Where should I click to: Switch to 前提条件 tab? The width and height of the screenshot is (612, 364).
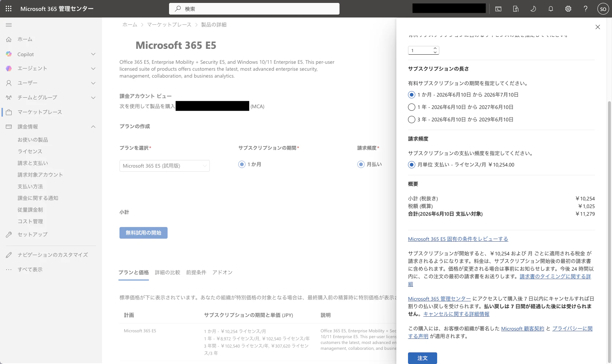(x=196, y=273)
